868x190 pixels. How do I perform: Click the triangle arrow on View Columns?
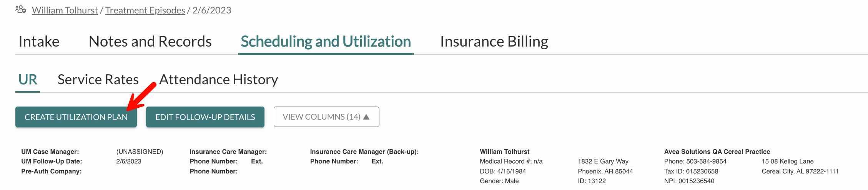click(366, 117)
